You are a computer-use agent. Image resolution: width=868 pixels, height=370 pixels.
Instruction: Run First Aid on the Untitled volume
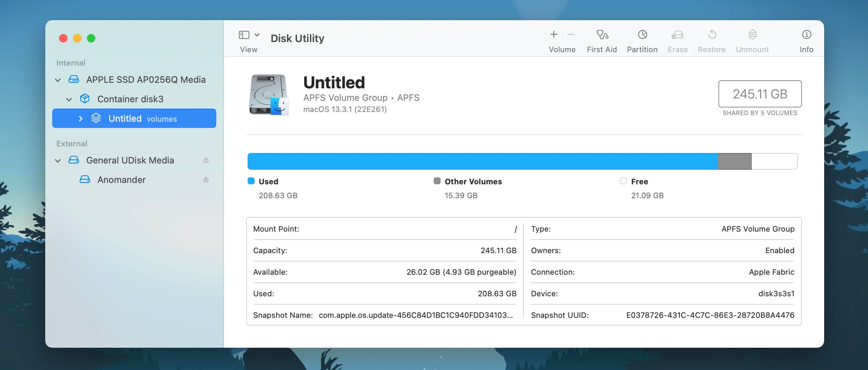[x=602, y=35]
